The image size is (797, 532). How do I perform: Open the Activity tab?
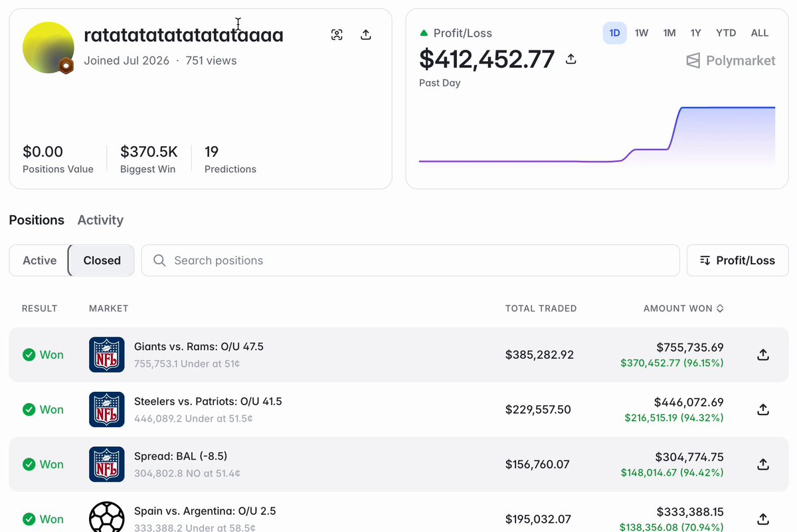(100, 220)
